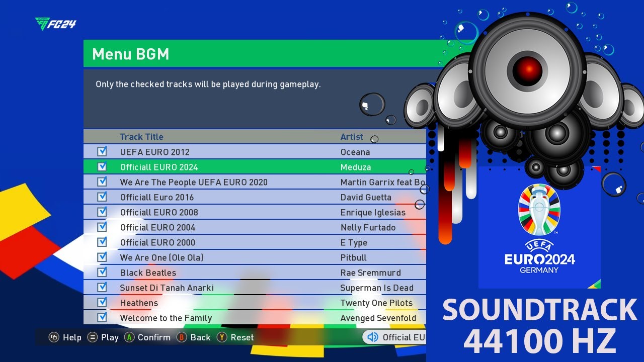Click the yellow Y Reset icon
This screenshot has width=644, height=362.
[x=222, y=337]
